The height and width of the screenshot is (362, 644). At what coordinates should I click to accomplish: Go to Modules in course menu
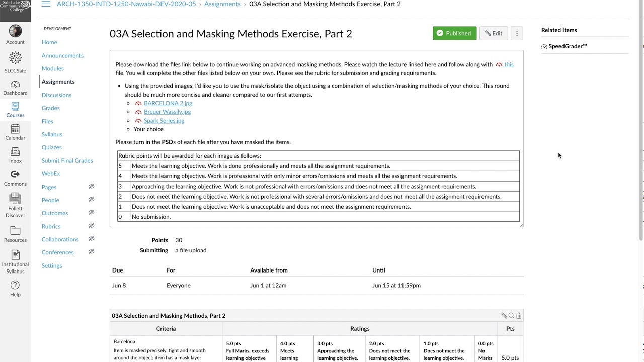click(52, 68)
